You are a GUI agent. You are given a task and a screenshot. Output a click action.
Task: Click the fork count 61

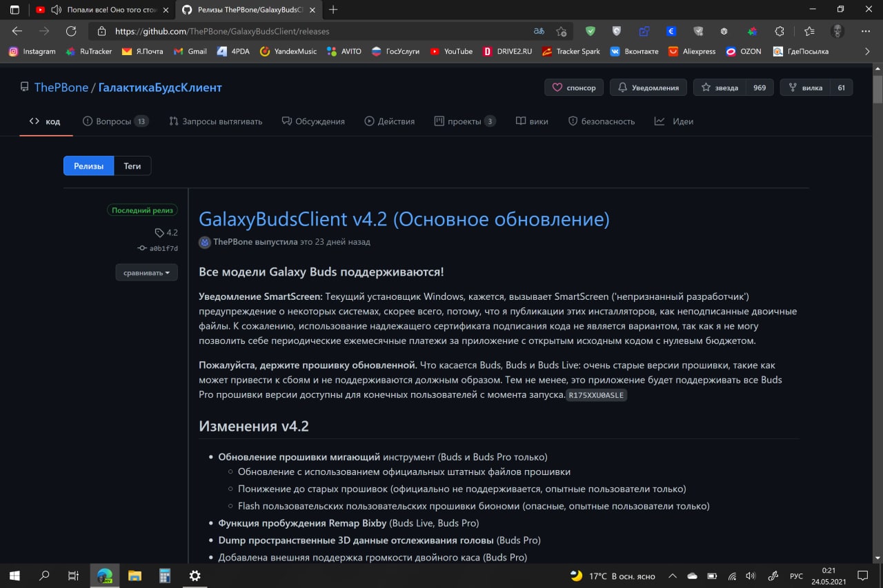click(x=842, y=88)
